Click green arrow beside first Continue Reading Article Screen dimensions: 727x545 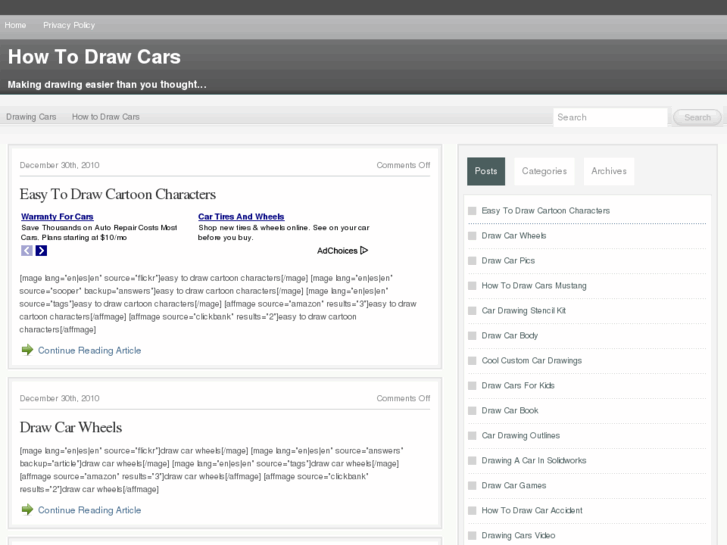pyautogui.click(x=27, y=350)
